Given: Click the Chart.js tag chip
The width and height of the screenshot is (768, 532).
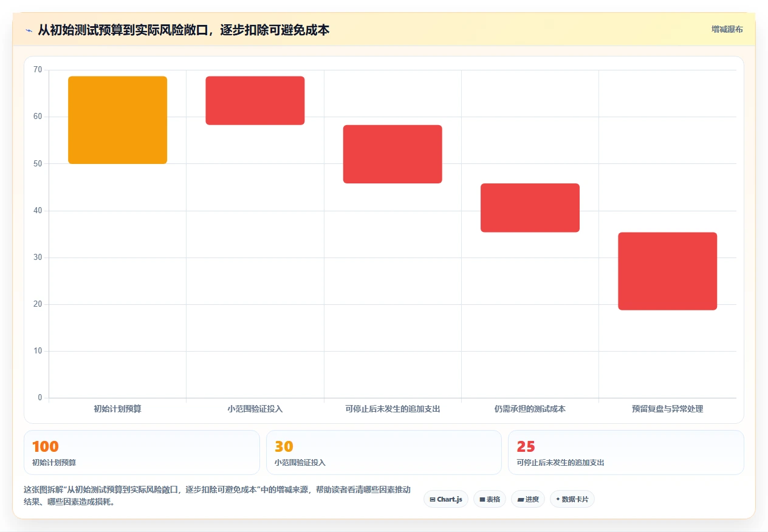Looking at the screenshot, I should 446,499.
